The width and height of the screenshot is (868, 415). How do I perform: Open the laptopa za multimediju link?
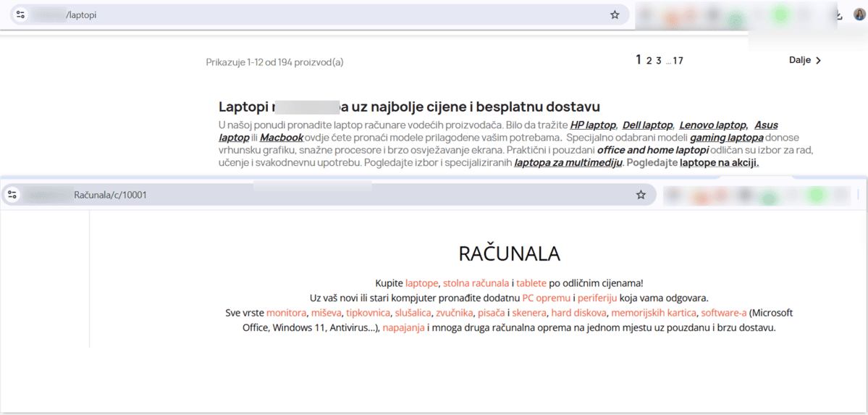(x=568, y=163)
